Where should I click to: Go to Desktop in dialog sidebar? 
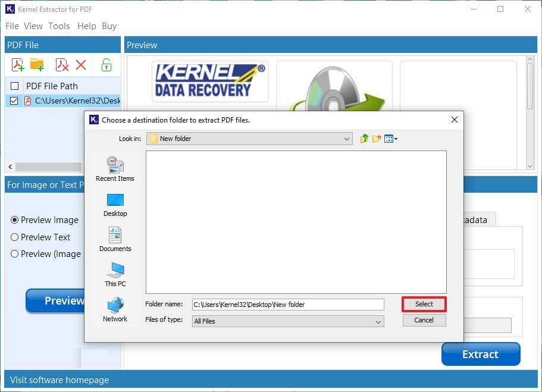pyautogui.click(x=115, y=205)
